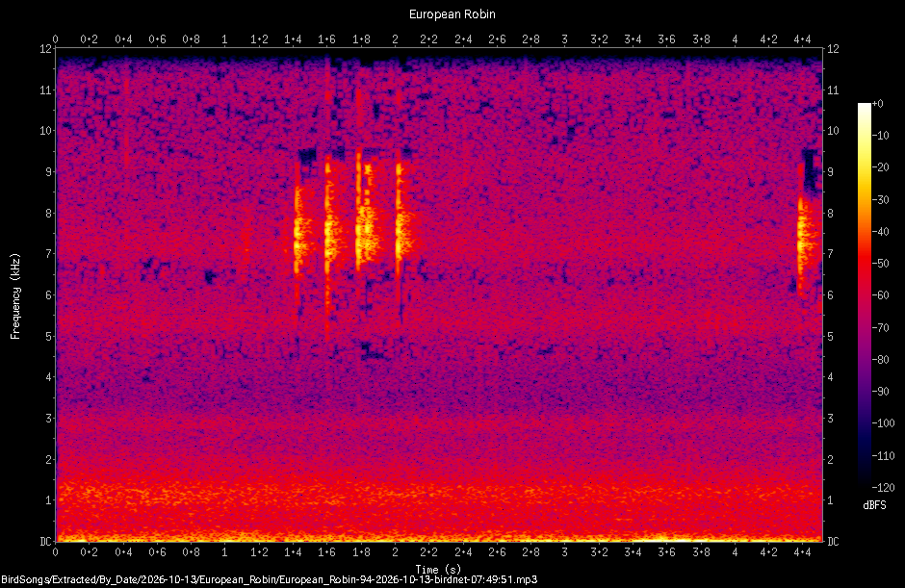Click the color gradient scale bar

[x=865, y=294]
